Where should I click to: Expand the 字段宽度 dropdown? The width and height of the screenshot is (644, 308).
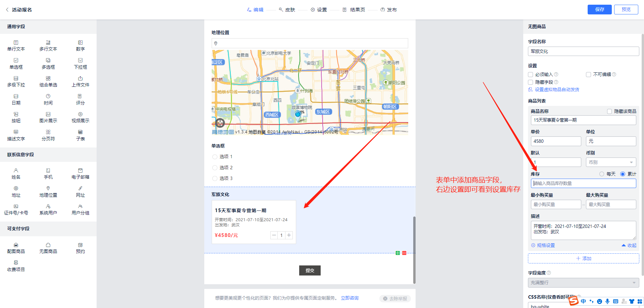coord(583,283)
